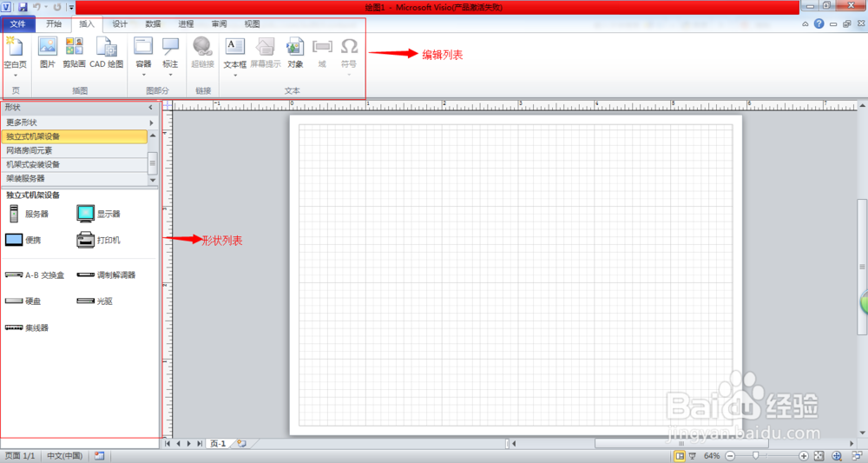868x463 pixels.
Task: Expand the 更多形状 submenu arrow
Action: (151, 122)
